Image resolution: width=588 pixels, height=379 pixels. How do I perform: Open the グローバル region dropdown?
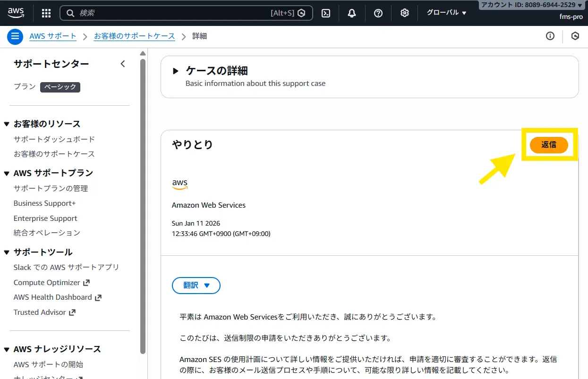[446, 13]
